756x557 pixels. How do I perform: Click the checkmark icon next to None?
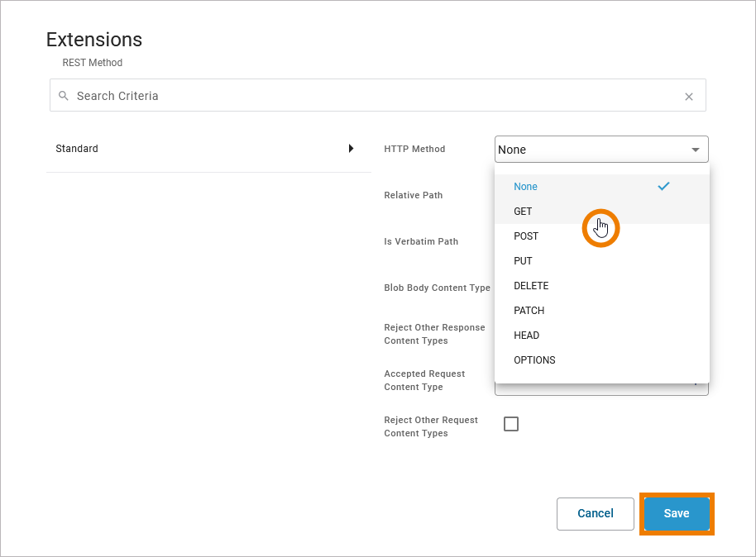click(663, 187)
